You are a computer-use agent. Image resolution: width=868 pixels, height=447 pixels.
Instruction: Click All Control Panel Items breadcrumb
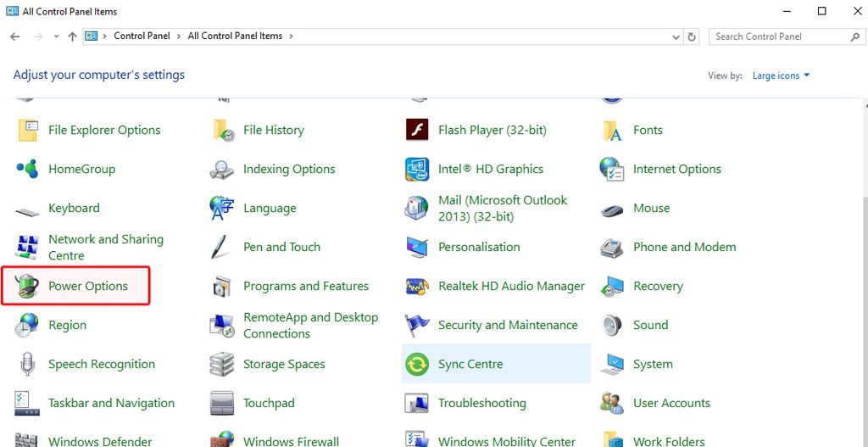235,36
